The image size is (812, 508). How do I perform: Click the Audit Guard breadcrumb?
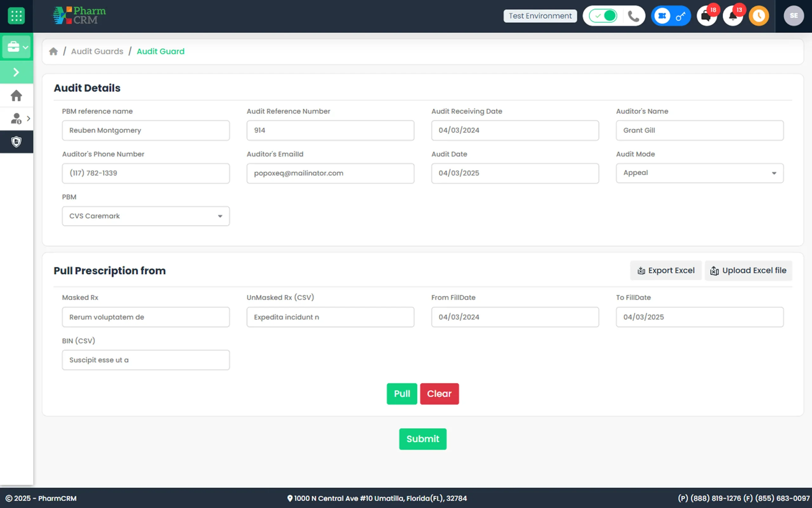coord(160,51)
